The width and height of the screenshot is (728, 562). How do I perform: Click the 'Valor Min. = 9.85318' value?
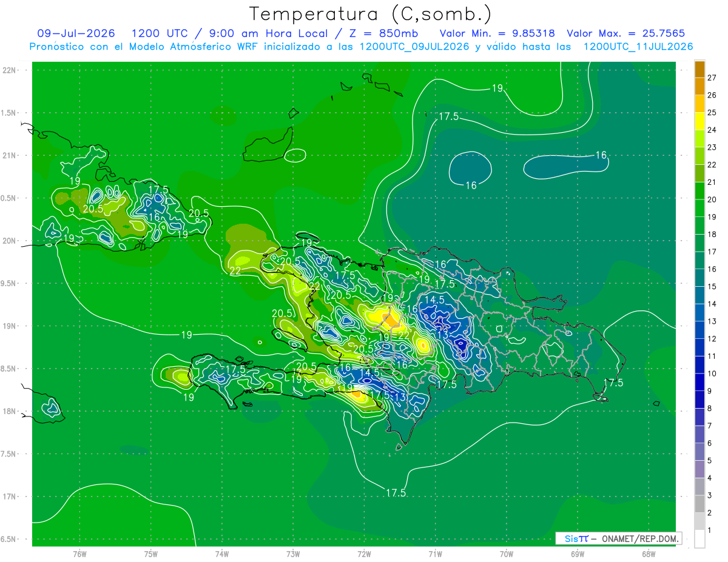(x=497, y=33)
